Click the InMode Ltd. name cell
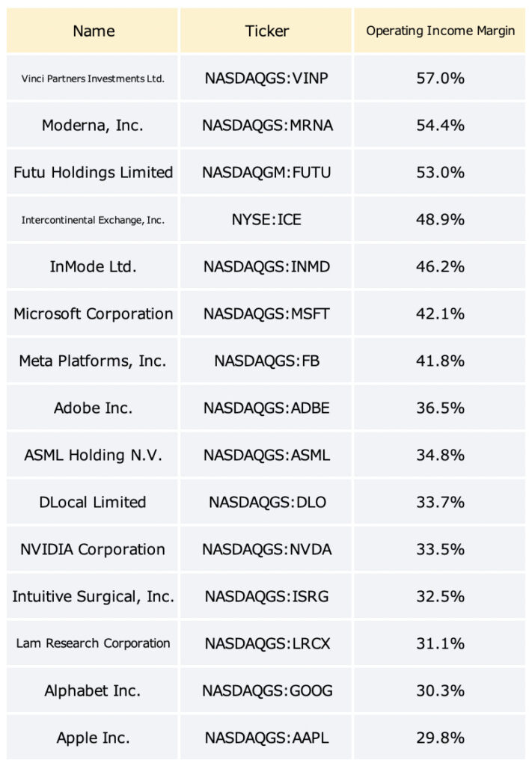Screen dimensions: 532x766 92,267
